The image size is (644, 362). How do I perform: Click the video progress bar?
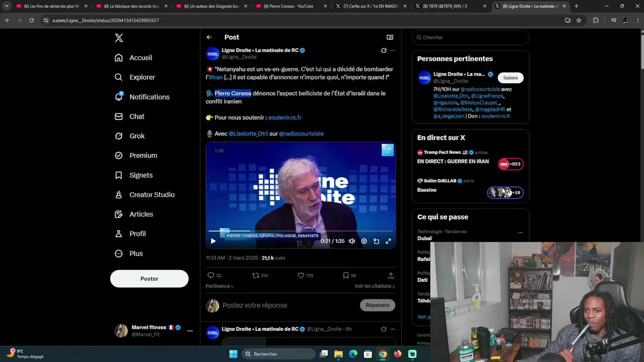(301, 231)
